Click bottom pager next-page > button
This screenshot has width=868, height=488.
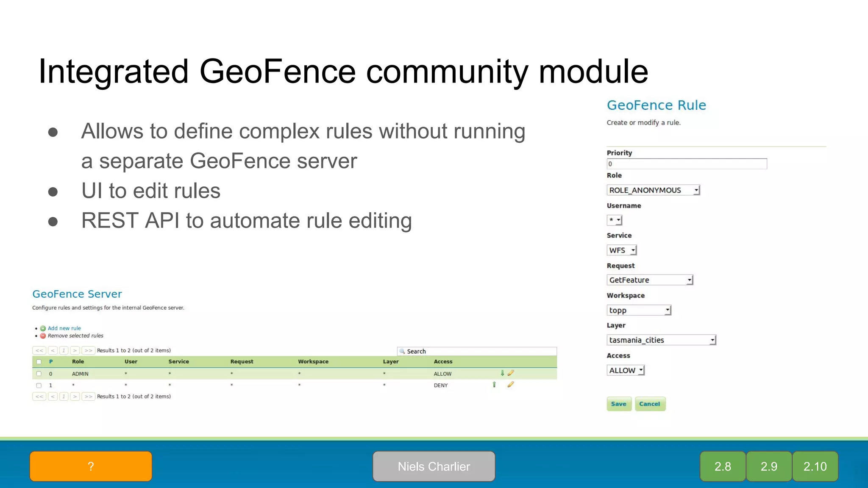pyautogui.click(x=75, y=396)
